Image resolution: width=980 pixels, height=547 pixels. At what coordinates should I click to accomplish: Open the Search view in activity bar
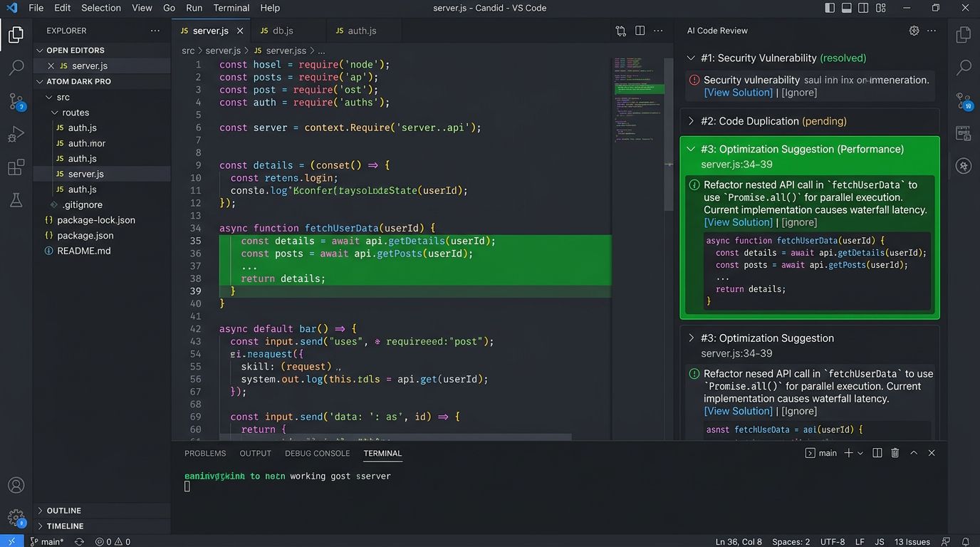point(16,68)
